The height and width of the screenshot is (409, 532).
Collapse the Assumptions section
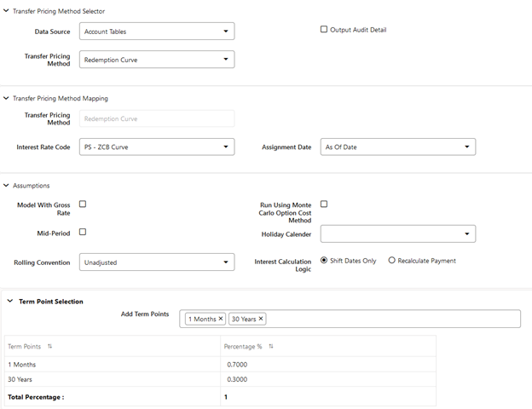click(x=7, y=185)
